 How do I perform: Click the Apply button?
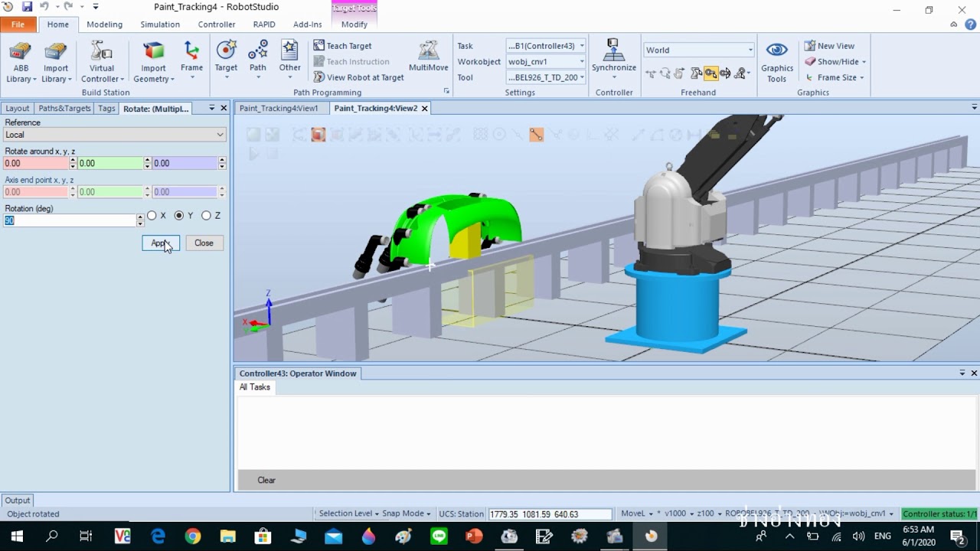(161, 243)
